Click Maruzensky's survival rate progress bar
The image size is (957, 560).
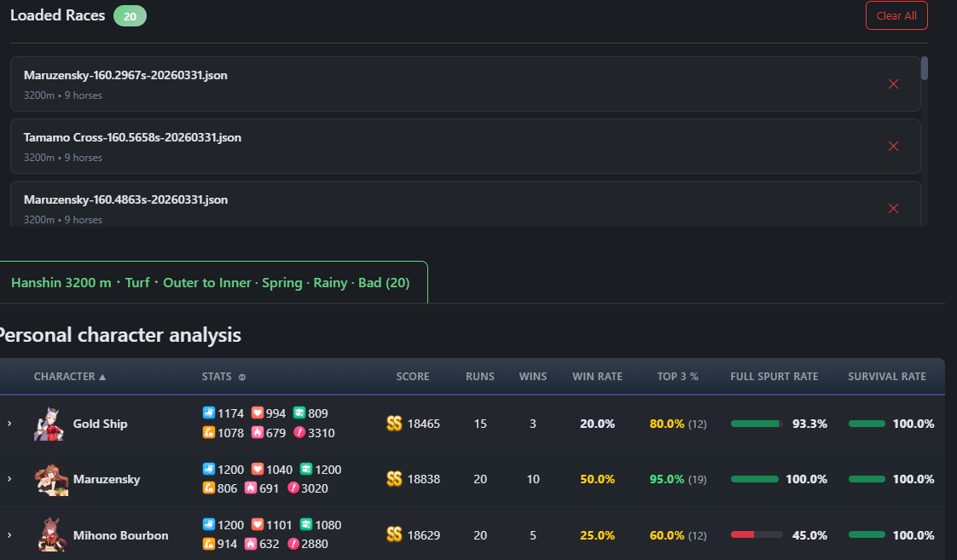point(867,479)
